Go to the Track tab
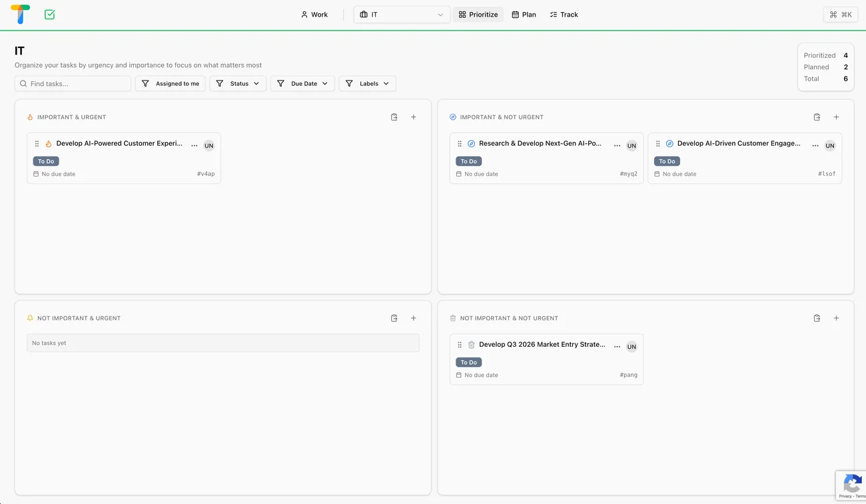866x504 pixels. coord(564,15)
